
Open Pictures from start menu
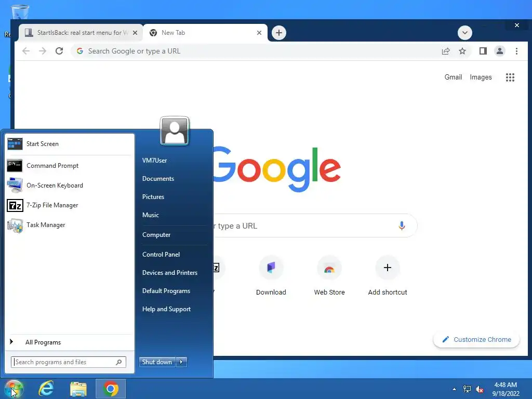coord(153,197)
